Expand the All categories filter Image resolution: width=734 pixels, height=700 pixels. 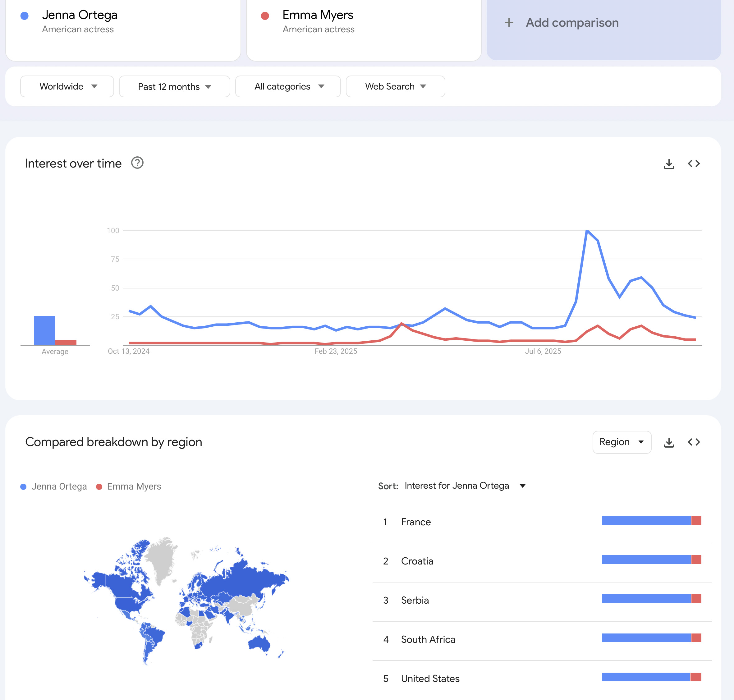point(287,86)
